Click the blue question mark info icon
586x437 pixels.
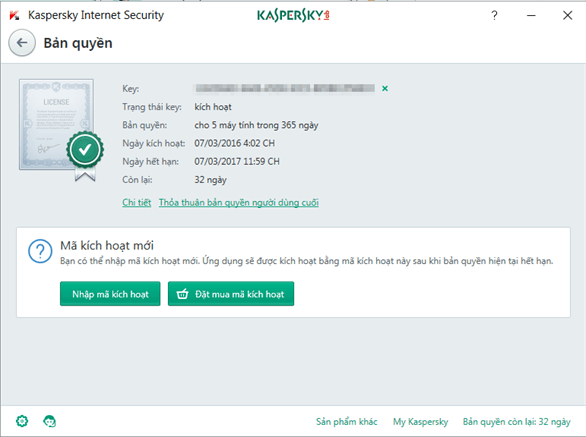pos(40,251)
